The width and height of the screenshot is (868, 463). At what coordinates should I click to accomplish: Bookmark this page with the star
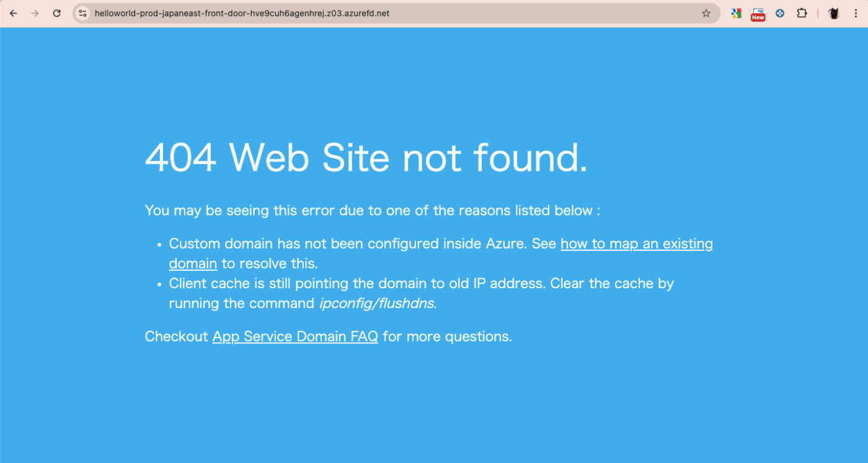706,13
